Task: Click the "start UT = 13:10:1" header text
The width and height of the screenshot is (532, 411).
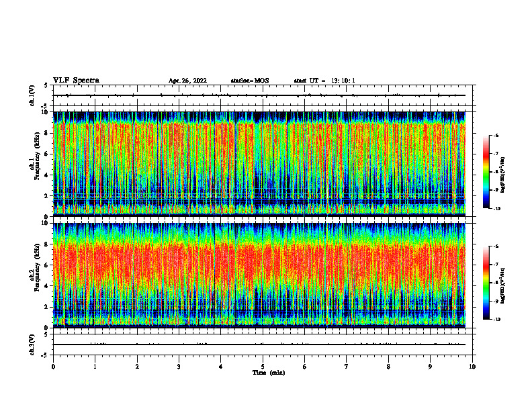Action: [324, 81]
